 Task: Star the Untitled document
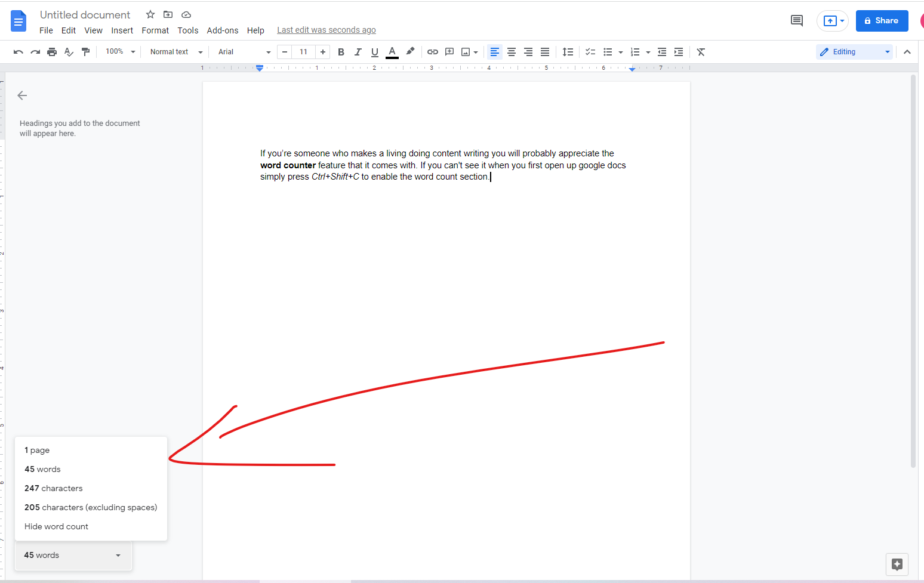[x=150, y=14]
